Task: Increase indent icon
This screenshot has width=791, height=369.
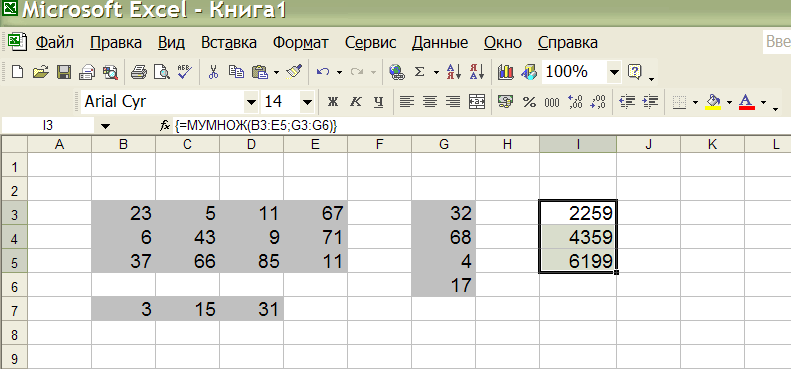Action: (x=650, y=101)
